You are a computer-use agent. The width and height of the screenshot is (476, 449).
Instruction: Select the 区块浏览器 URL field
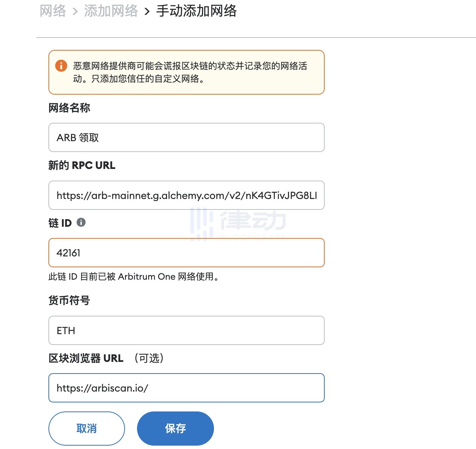pyautogui.click(x=186, y=388)
